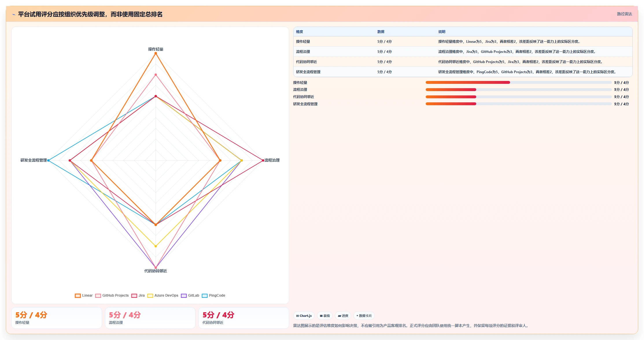This screenshot has height=340, width=644.
Task: Click the description mentioning PingCode为5
Action: pyautogui.click(x=528, y=72)
